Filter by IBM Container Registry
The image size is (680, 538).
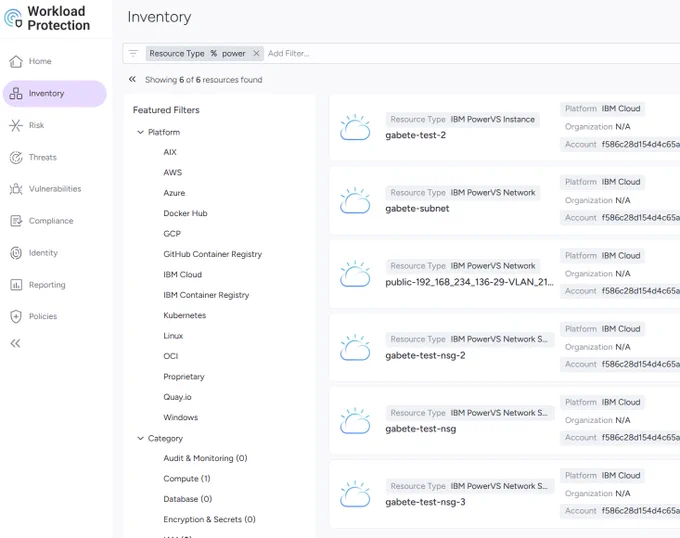pos(206,295)
